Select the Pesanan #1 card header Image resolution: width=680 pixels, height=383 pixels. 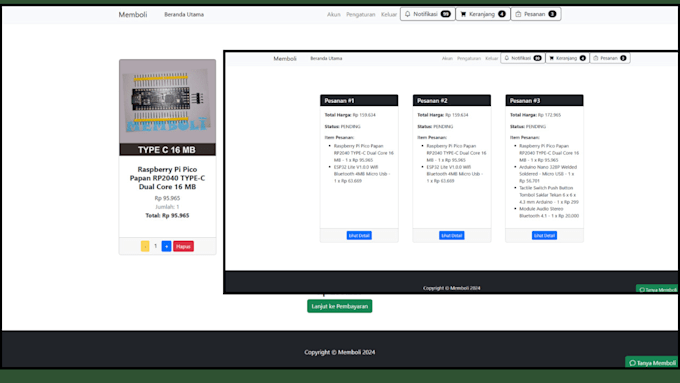click(x=359, y=100)
